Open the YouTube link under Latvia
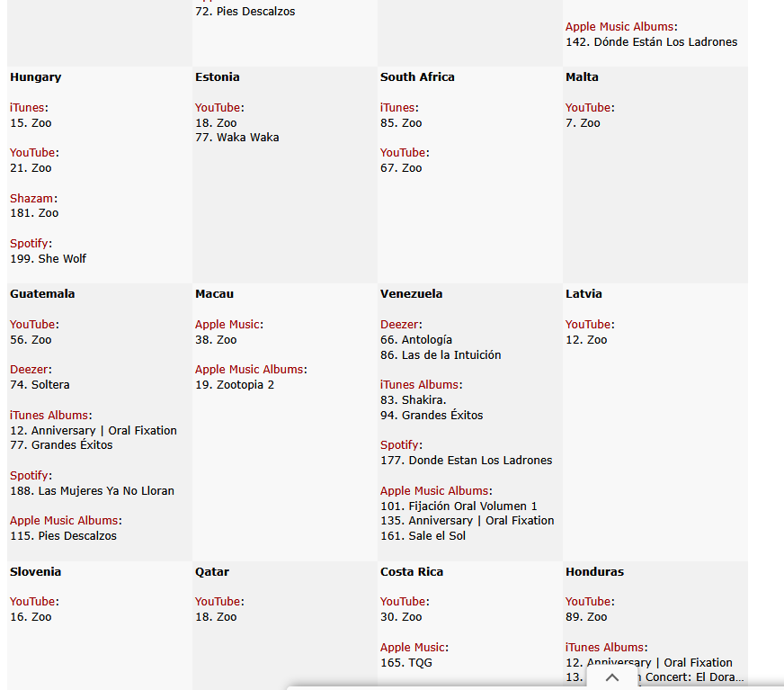 pos(588,324)
